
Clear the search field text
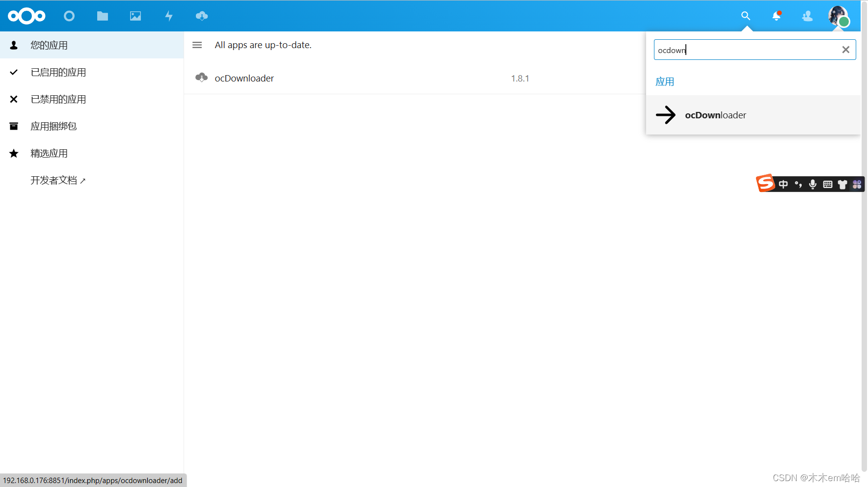click(x=845, y=50)
